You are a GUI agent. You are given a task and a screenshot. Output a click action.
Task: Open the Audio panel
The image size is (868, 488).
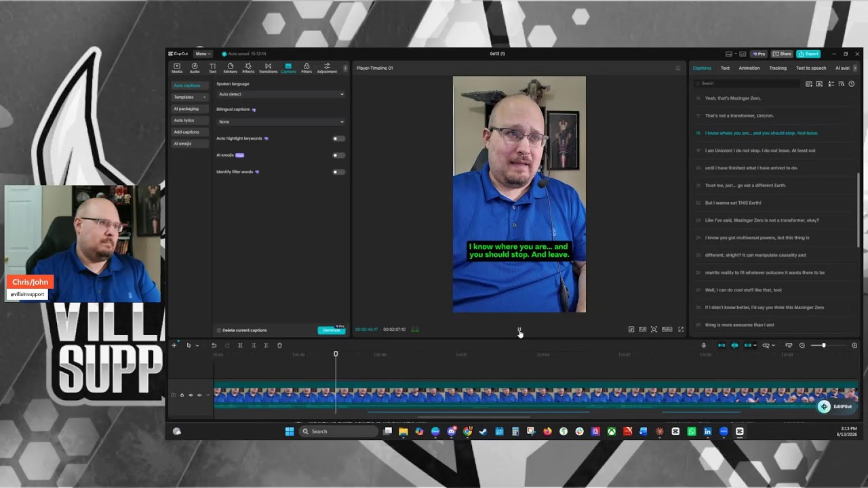tap(195, 68)
